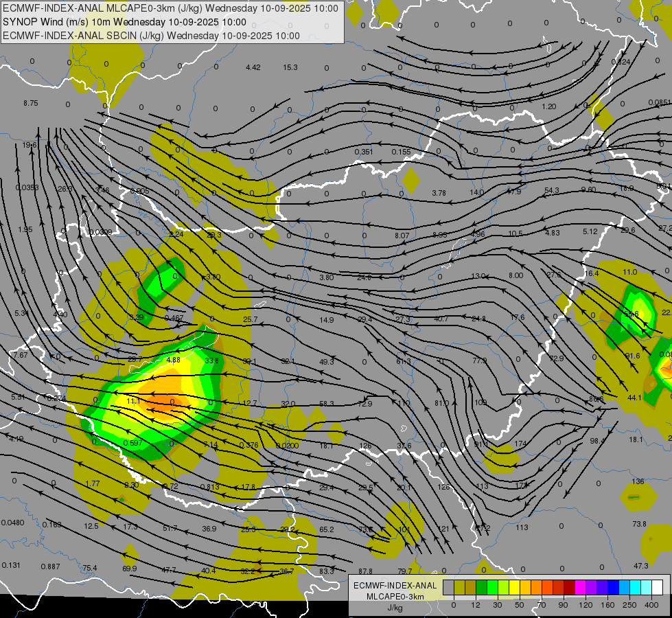
Task: Click the grid value 136
Action: click(638, 481)
